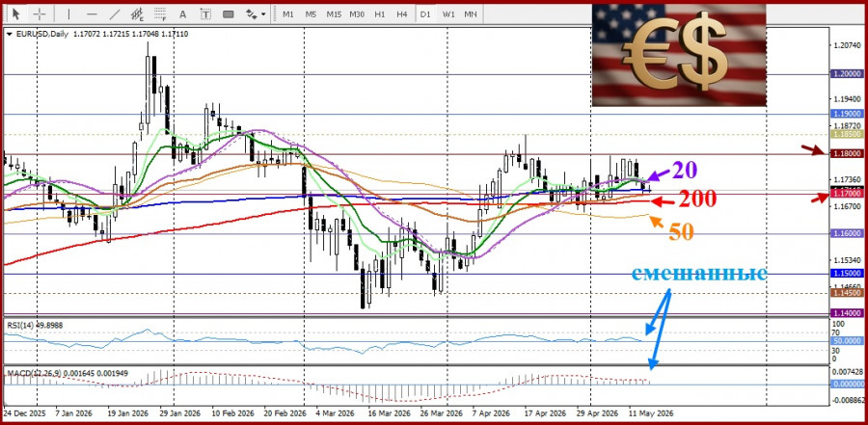This screenshot has height=425, width=868.
Task: Select the Fibonacci retracement tool
Action: tap(160, 13)
